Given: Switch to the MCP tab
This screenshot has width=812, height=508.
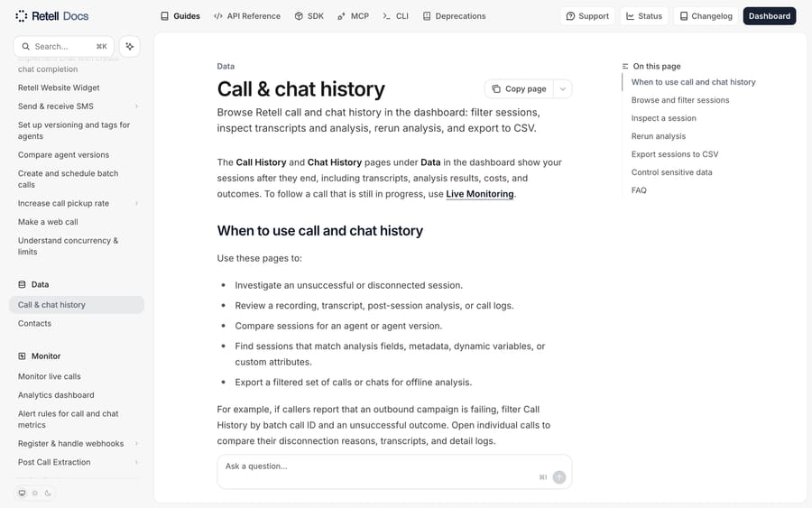Looking at the screenshot, I should pos(353,16).
